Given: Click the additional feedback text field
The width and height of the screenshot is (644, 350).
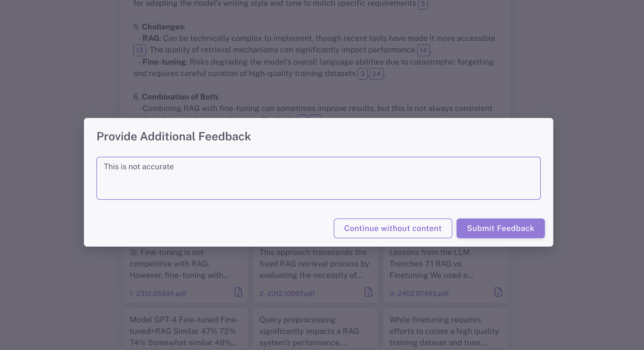Looking at the screenshot, I should point(318,178).
